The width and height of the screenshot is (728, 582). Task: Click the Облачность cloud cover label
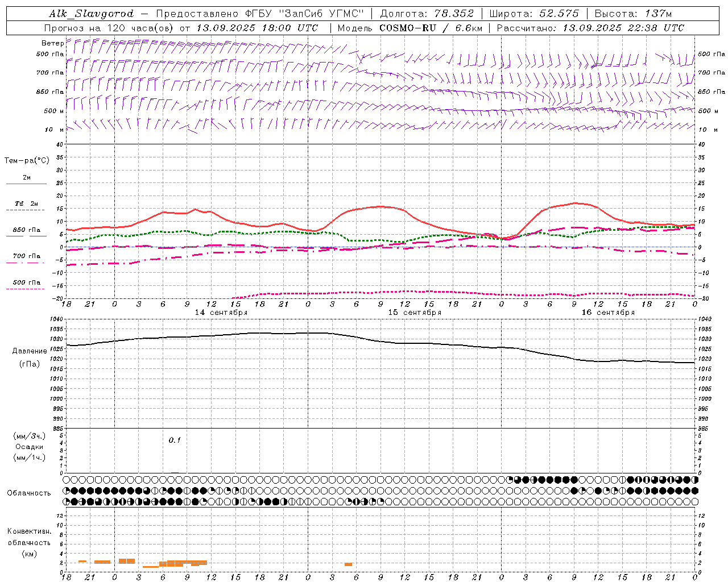click(x=29, y=493)
